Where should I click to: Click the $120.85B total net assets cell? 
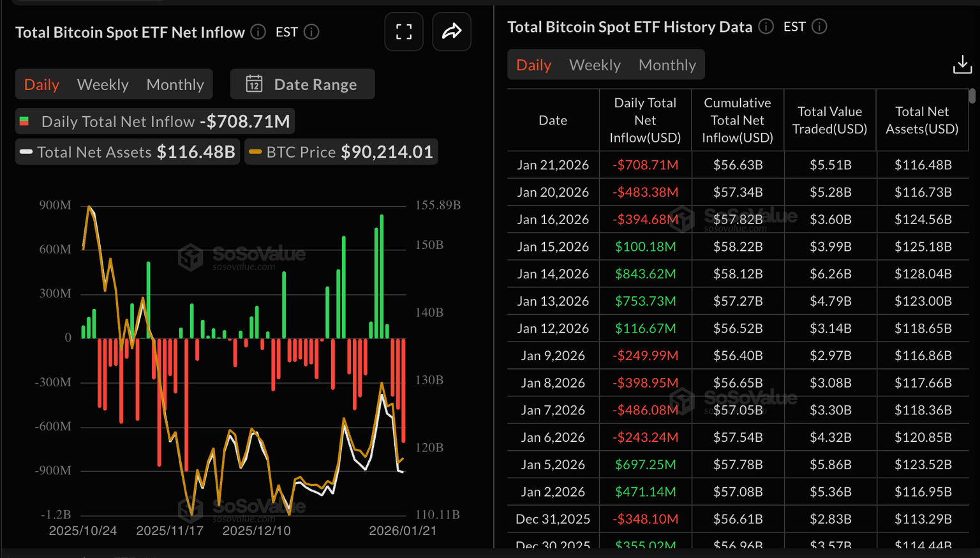coord(923,437)
